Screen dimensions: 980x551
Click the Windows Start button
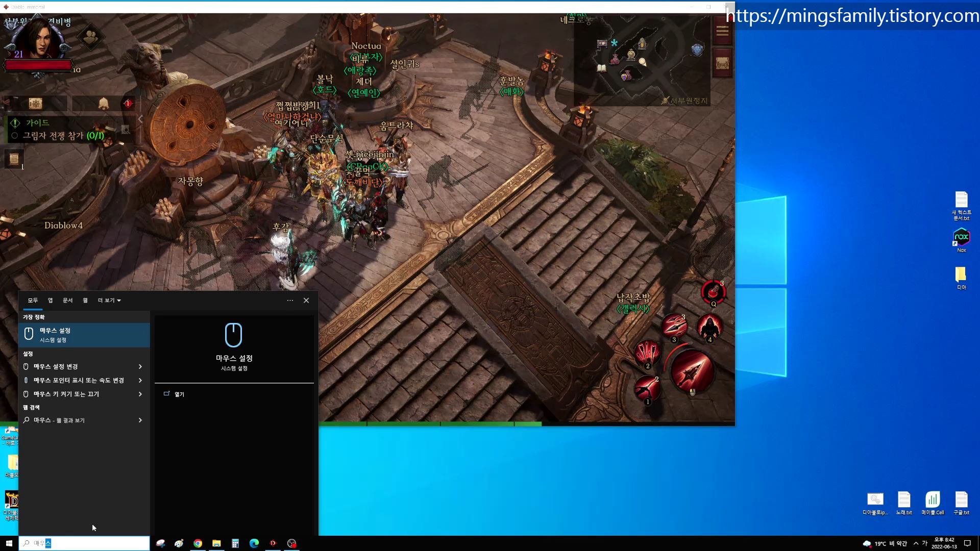point(9,543)
